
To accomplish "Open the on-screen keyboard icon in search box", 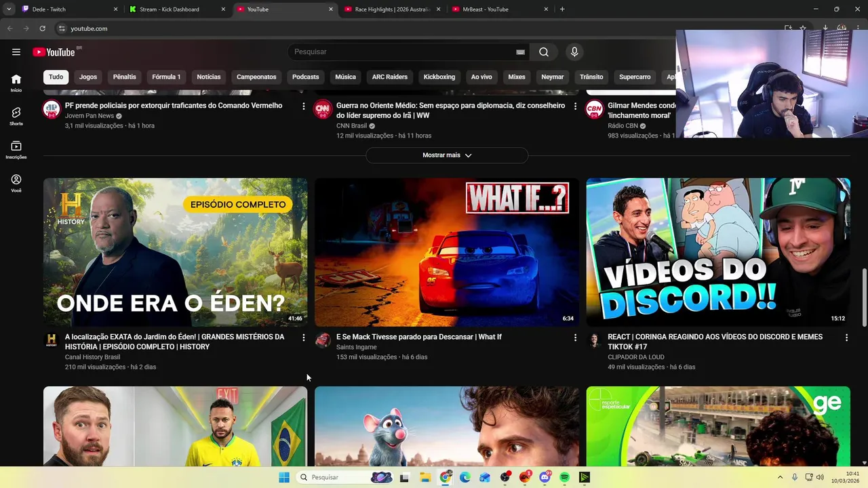I will [520, 52].
